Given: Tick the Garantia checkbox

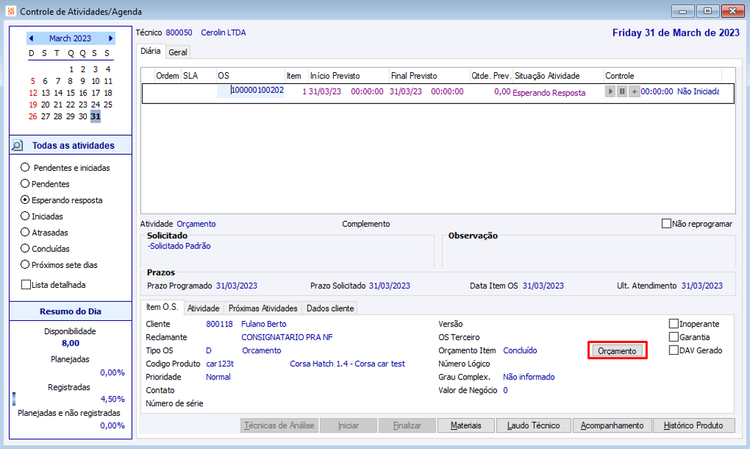Looking at the screenshot, I should tap(673, 337).
